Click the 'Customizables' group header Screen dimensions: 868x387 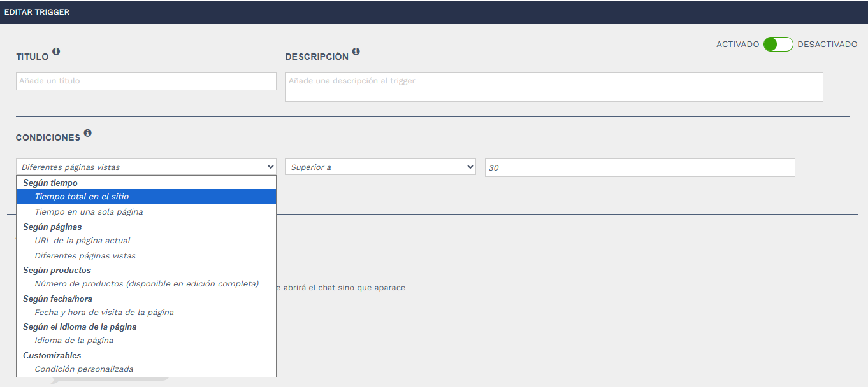click(x=52, y=355)
